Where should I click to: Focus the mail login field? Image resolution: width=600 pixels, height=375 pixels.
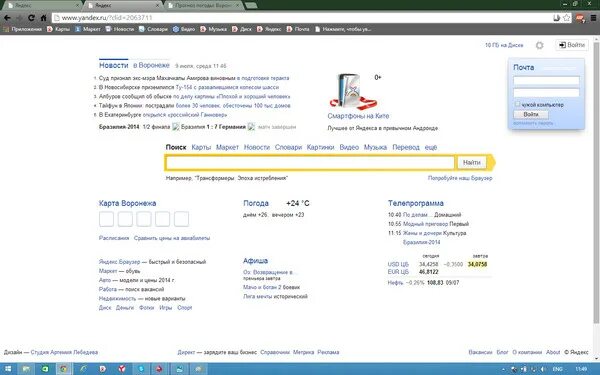tap(546, 81)
